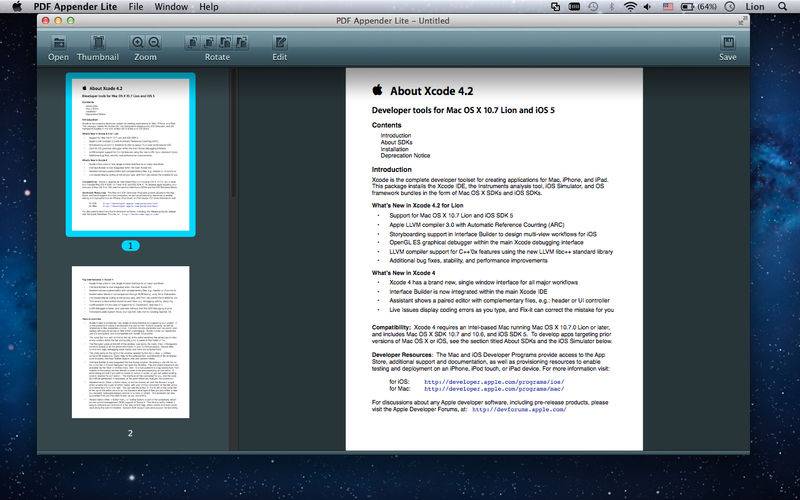Screen dimensions: 800x500
Task: Click 'Storyboarding support in Interface Builder' bullet
Action: [x=493, y=234]
